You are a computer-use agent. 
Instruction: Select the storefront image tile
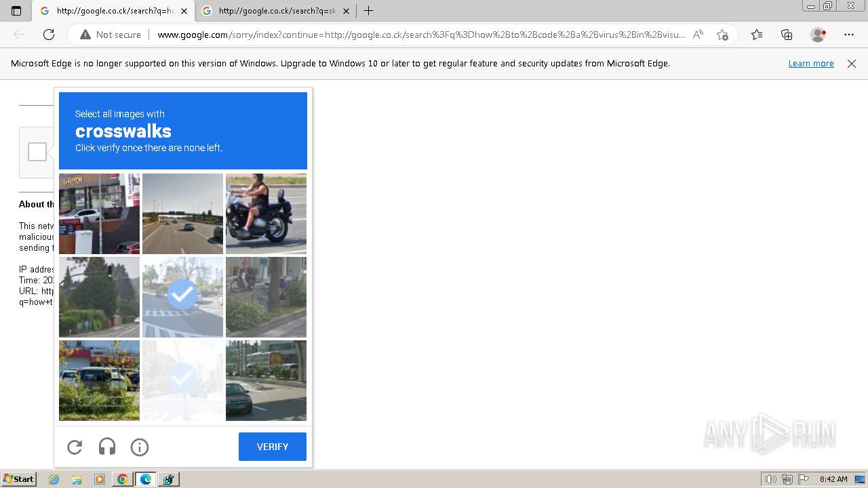coord(99,213)
